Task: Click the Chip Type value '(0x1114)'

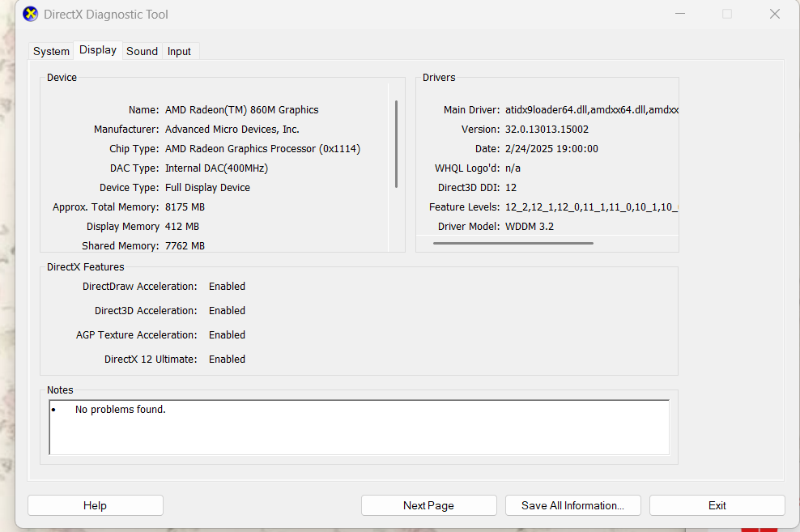Action: pyautogui.click(x=340, y=149)
